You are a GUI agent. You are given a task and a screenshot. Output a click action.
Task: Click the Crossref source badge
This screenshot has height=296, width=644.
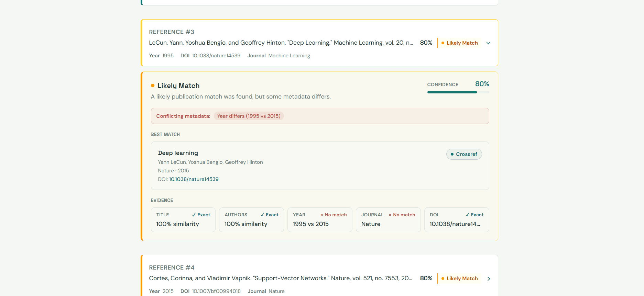(x=464, y=154)
